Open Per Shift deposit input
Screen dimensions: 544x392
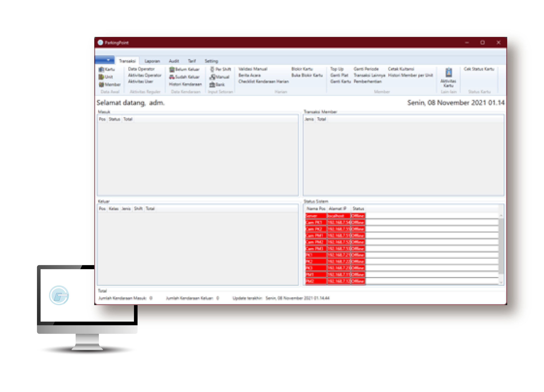[220, 69]
